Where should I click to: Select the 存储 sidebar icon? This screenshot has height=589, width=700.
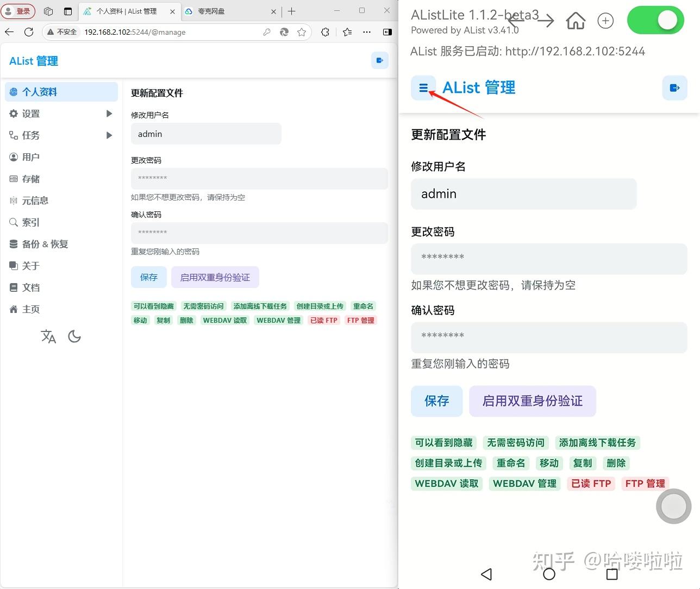pos(31,178)
